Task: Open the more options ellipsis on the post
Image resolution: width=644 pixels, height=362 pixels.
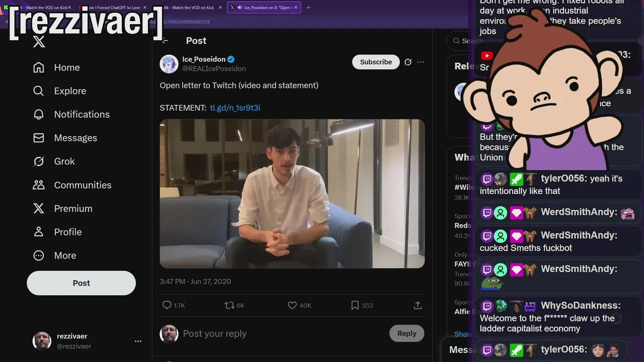Action: pyautogui.click(x=421, y=62)
